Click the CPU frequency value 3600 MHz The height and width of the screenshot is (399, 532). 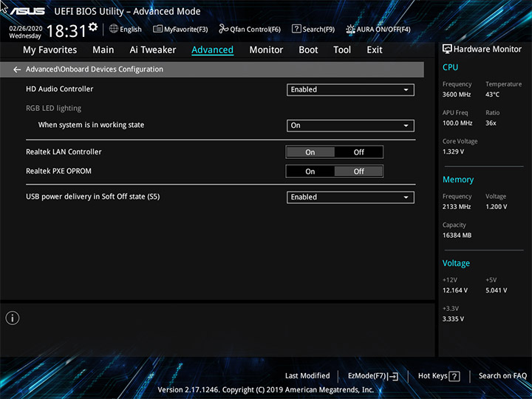(457, 95)
